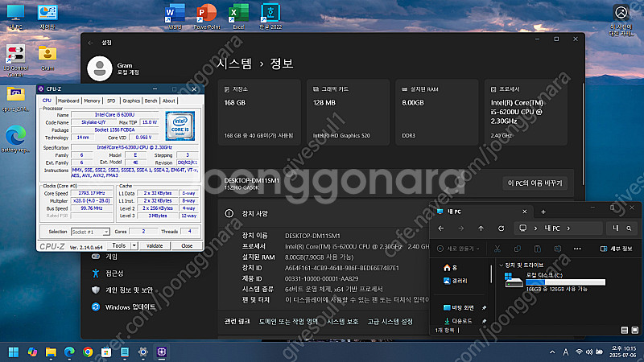Switch to the Graphics tab in CPU-Z
644x362 pixels.
pyautogui.click(x=131, y=101)
